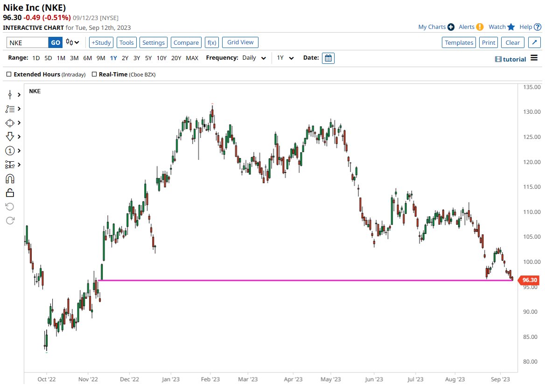
Task: Select the 9M range
Action: pyautogui.click(x=101, y=58)
